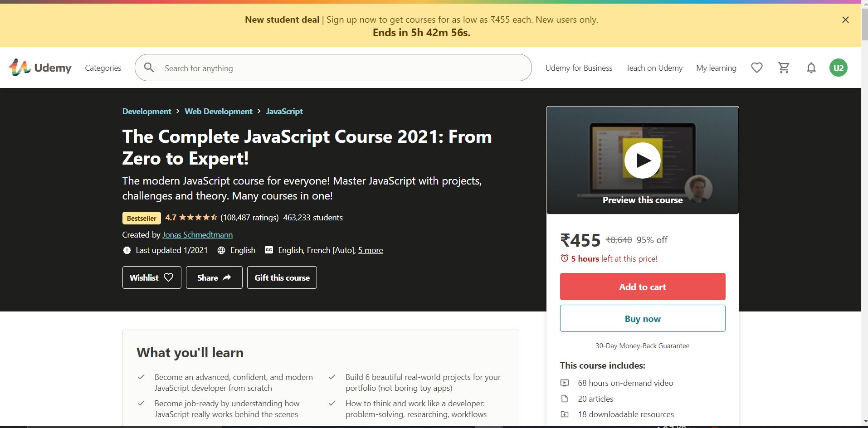Click the article file icon beside 20 articles
Image resolution: width=868 pixels, height=428 pixels.
tap(565, 399)
